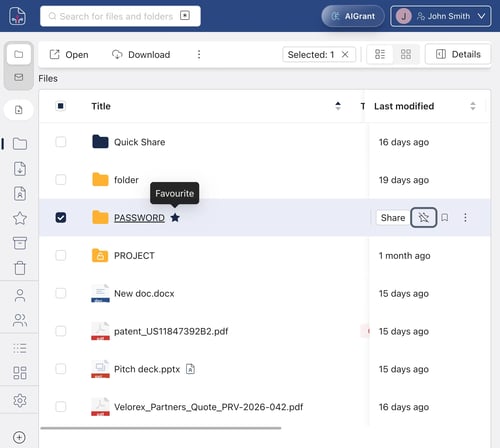The image size is (500, 448).
Task: Remove PASSWORD folder from favourites icon
Action: pos(423,218)
